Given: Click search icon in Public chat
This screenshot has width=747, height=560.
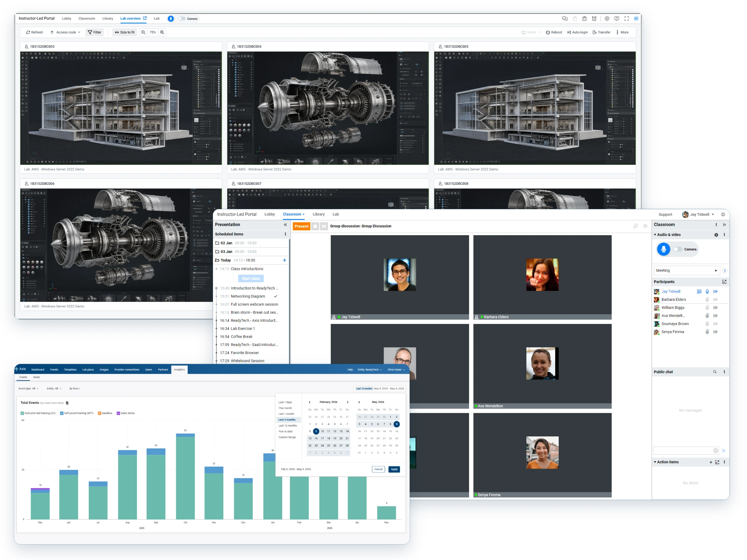Looking at the screenshot, I should coord(715,372).
